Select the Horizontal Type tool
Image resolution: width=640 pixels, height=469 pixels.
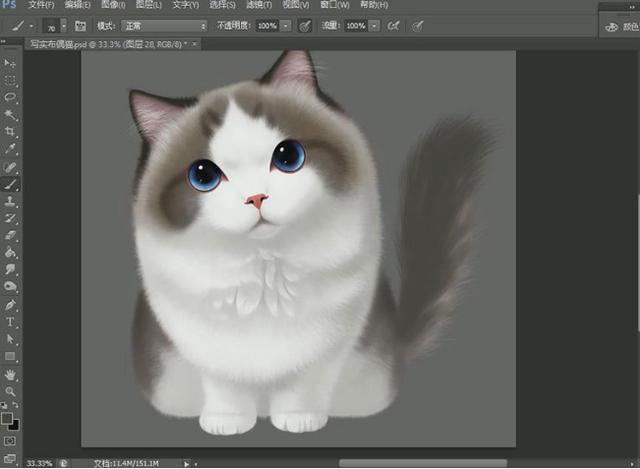tap(11, 322)
